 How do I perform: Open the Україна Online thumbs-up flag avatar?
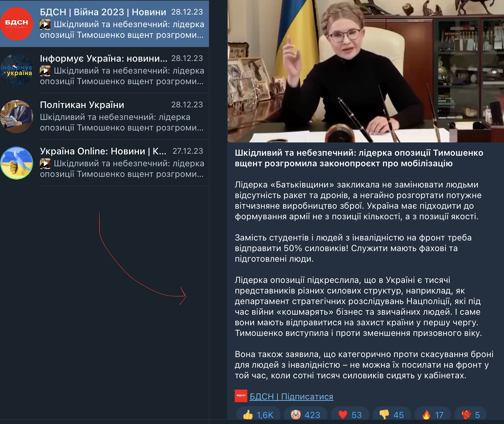(17, 163)
